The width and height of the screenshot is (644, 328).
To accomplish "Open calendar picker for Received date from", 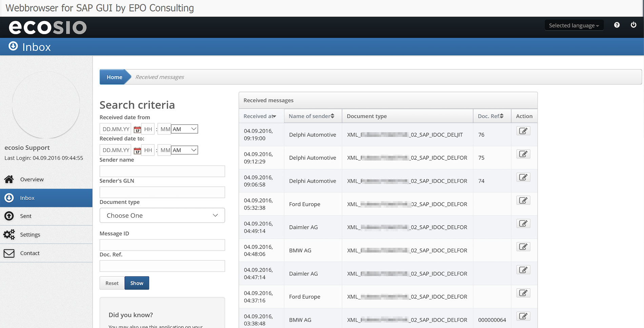I will coord(137,129).
